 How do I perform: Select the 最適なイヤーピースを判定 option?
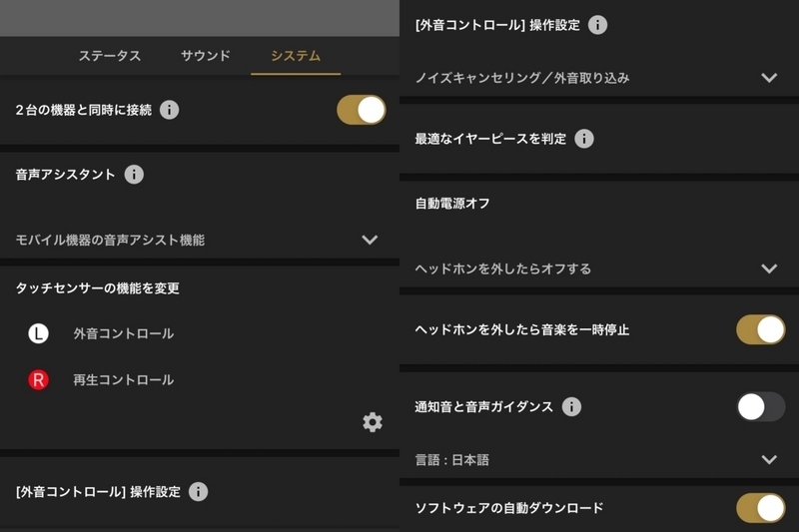[x=599, y=139]
